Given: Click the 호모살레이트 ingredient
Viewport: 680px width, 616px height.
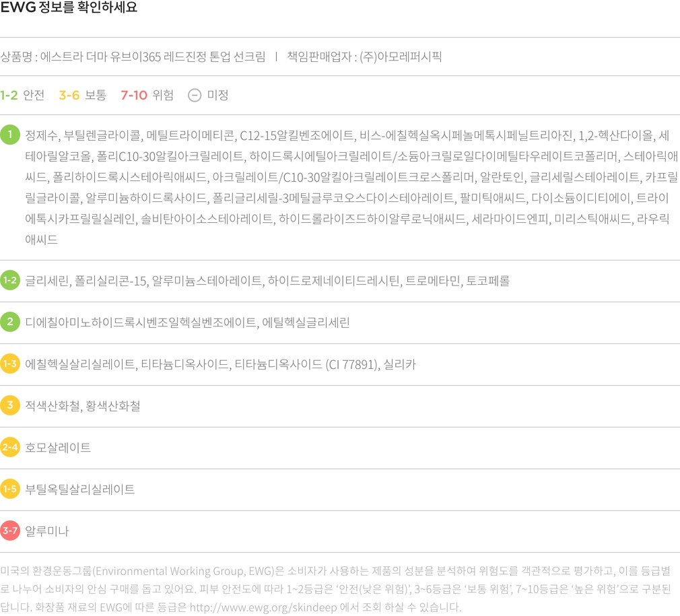Looking at the screenshot, I should tap(58, 448).
